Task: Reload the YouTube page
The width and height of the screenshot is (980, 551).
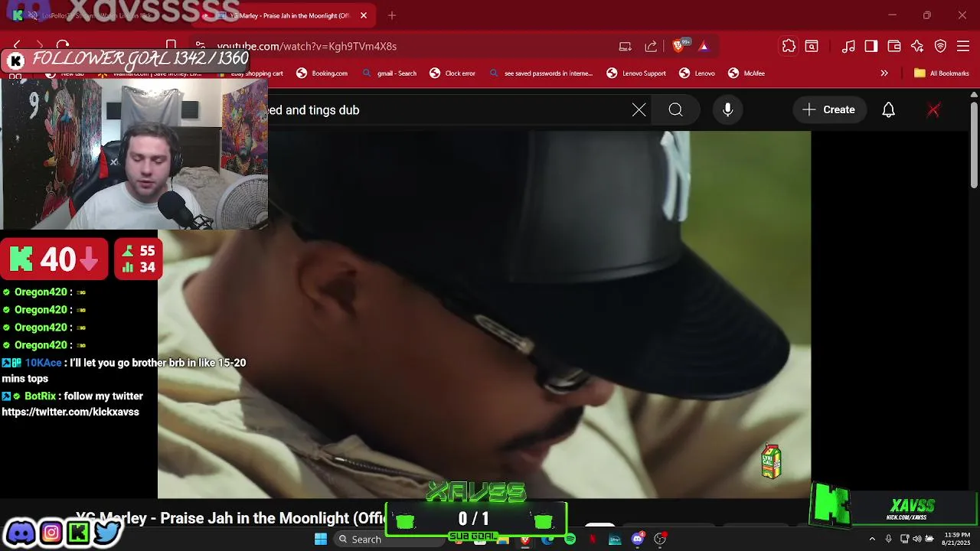Action: pos(63,46)
